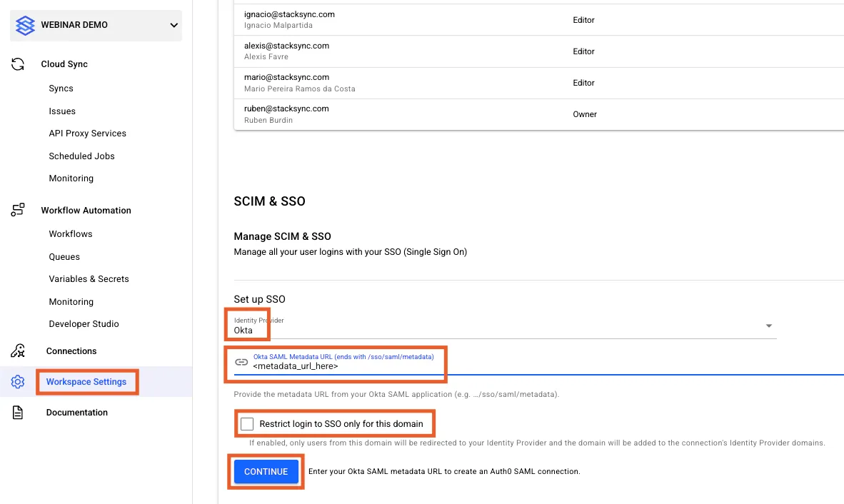Screen dimensions: 844x504
Task: Click the Manage SCIM & SSO subheading
Action: click(x=282, y=237)
